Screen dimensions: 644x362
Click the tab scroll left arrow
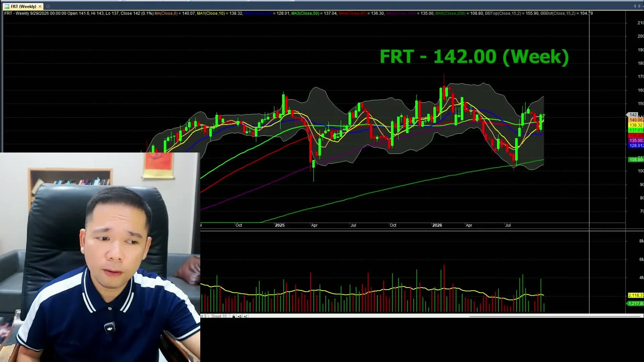pyautogui.click(x=635, y=6)
